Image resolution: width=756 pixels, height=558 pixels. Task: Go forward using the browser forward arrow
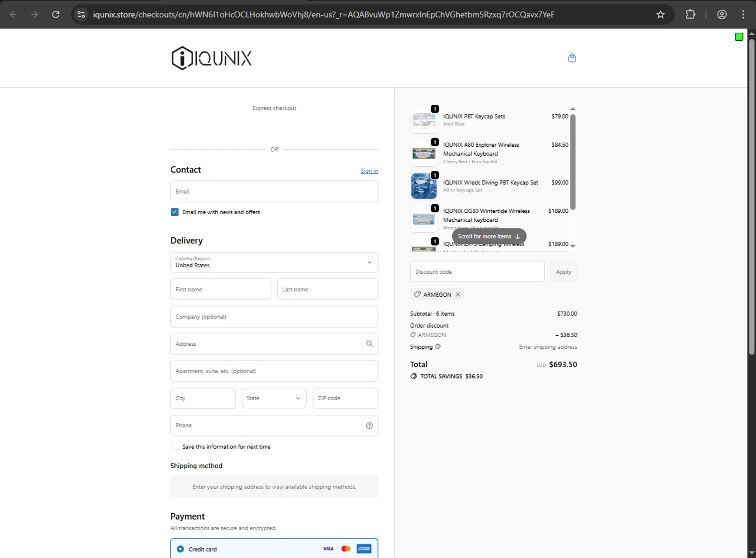click(x=34, y=15)
